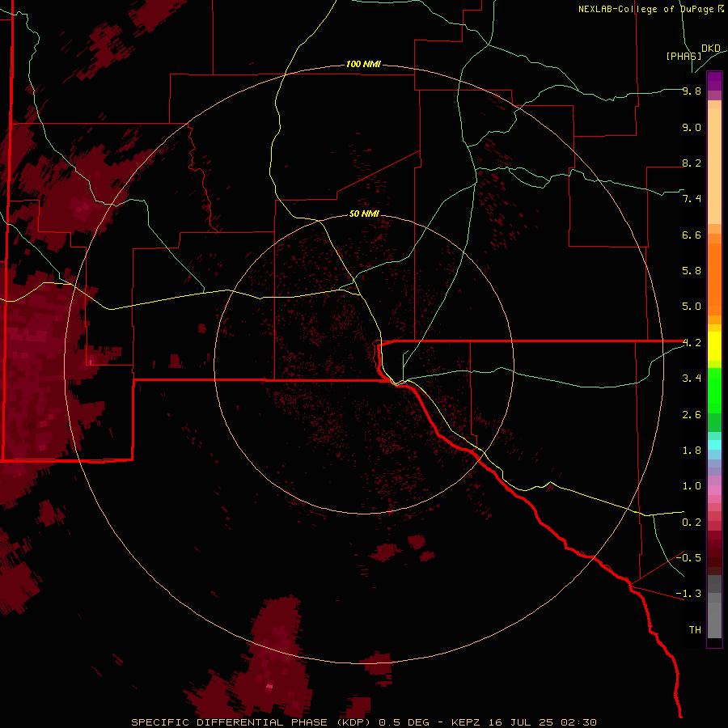
Task: Click the -0.5 value on the color scale
Action: (x=688, y=558)
